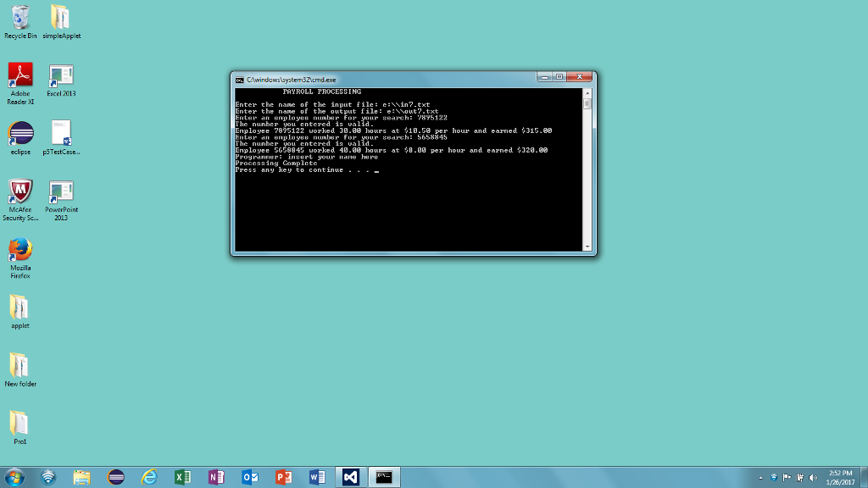
Task: Open Eclipse from the taskbar
Action: [x=115, y=477]
